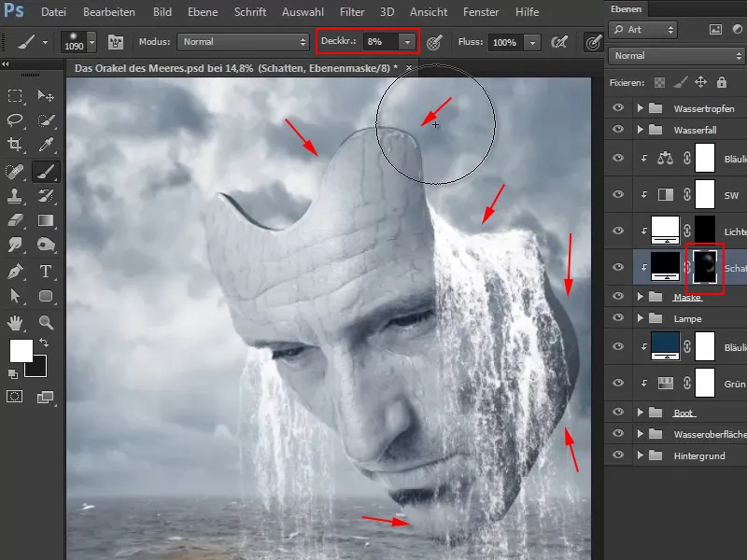This screenshot has height=560, width=747.
Task: Click the foreground color swatch
Action: (21, 351)
